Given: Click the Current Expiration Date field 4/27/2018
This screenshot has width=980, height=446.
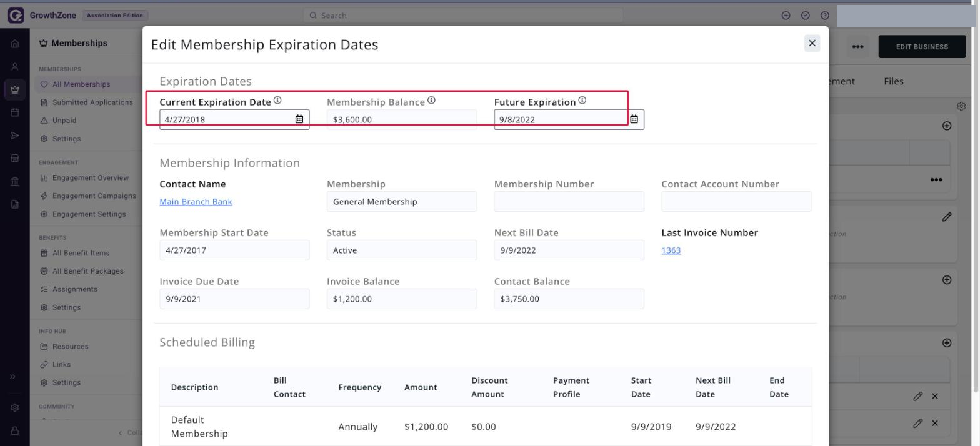Looking at the screenshot, I should (x=234, y=119).
